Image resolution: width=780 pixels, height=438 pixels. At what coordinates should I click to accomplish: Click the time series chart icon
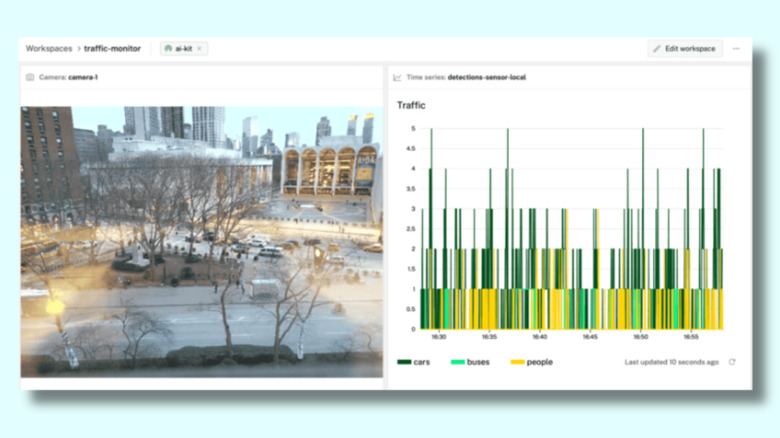[x=397, y=77]
